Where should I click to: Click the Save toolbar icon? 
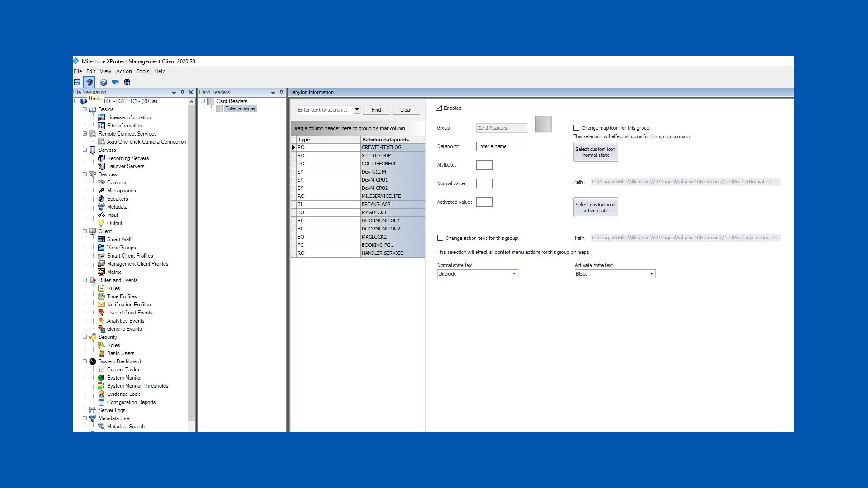point(77,82)
